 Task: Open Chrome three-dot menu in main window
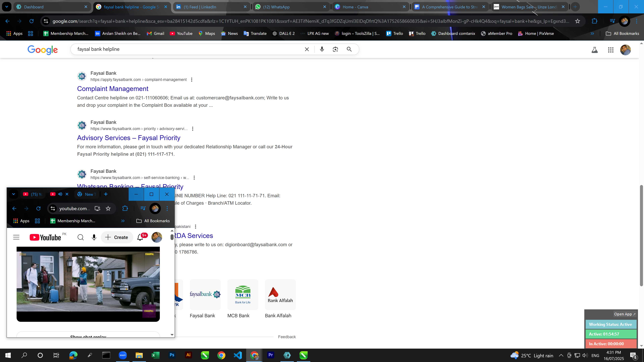(x=636, y=21)
